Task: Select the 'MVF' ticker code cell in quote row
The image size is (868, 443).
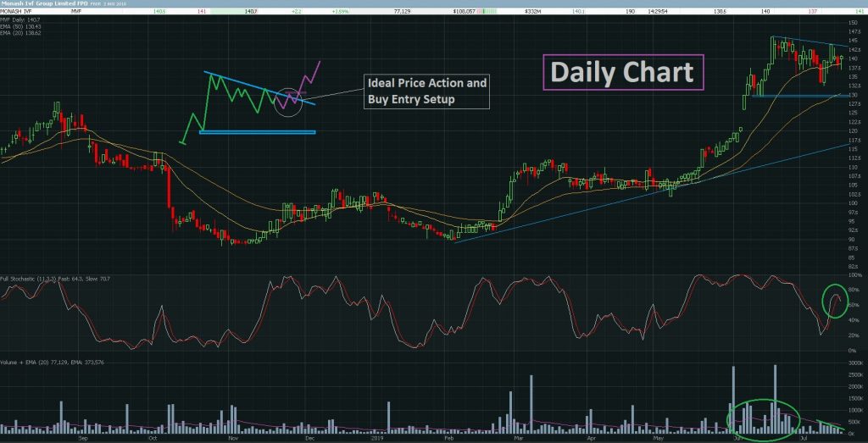Action: 75,11
